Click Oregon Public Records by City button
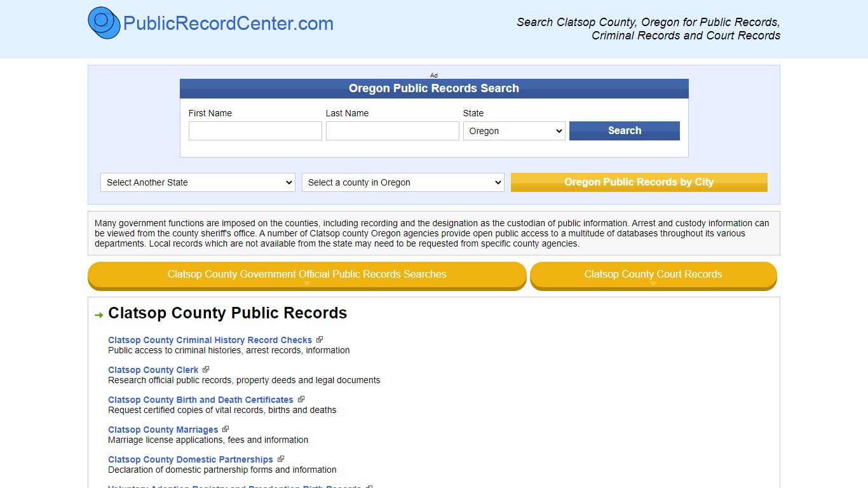Image resolution: width=868 pixels, height=488 pixels. (x=639, y=182)
